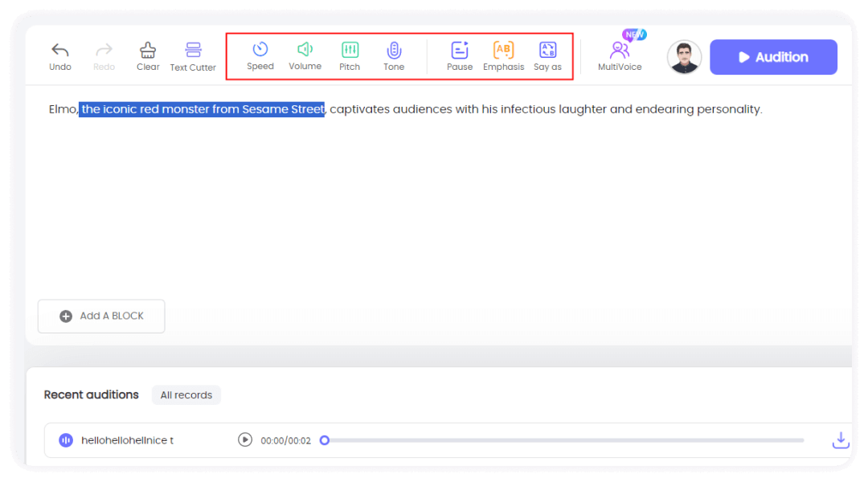Open the Volume adjustment tool
The width and height of the screenshot is (868, 482).
pyautogui.click(x=305, y=50)
